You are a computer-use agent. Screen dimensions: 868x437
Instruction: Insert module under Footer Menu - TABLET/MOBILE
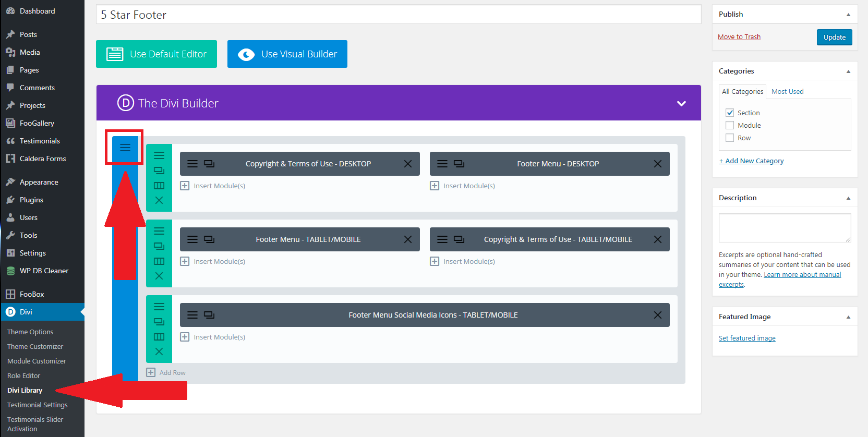coord(213,261)
